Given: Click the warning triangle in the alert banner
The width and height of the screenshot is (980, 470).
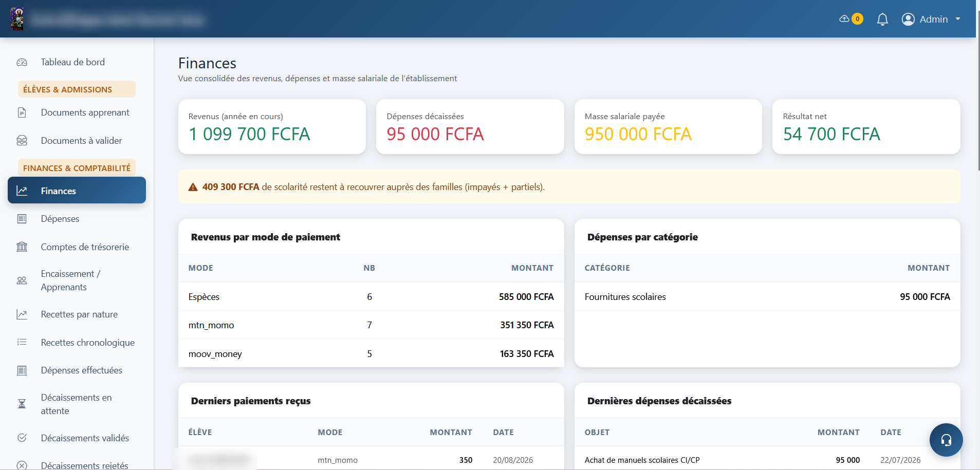Looking at the screenshot, I should click(193, 187).
